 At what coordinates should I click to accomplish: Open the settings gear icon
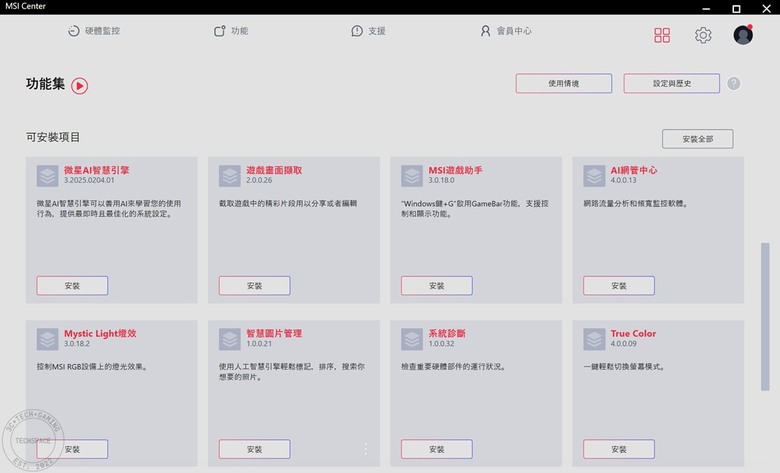pos(703,35)
